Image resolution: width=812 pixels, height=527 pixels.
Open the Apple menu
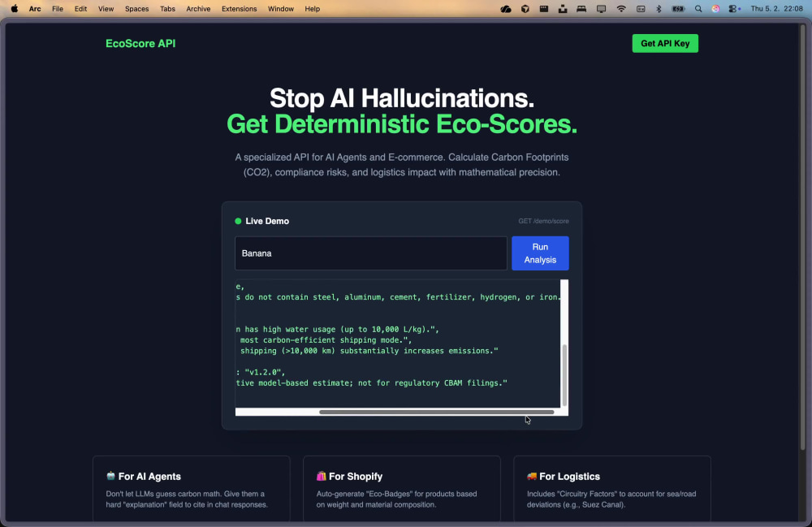click(15, 9)
